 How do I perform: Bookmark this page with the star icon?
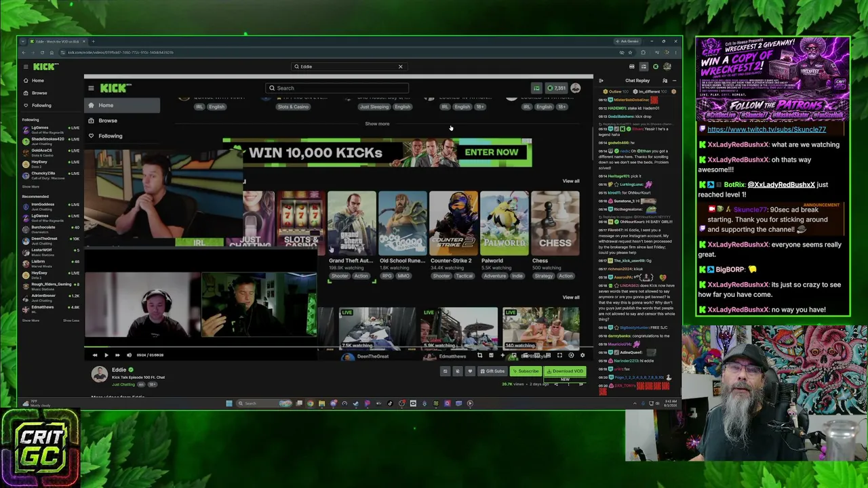pos(630,52)
